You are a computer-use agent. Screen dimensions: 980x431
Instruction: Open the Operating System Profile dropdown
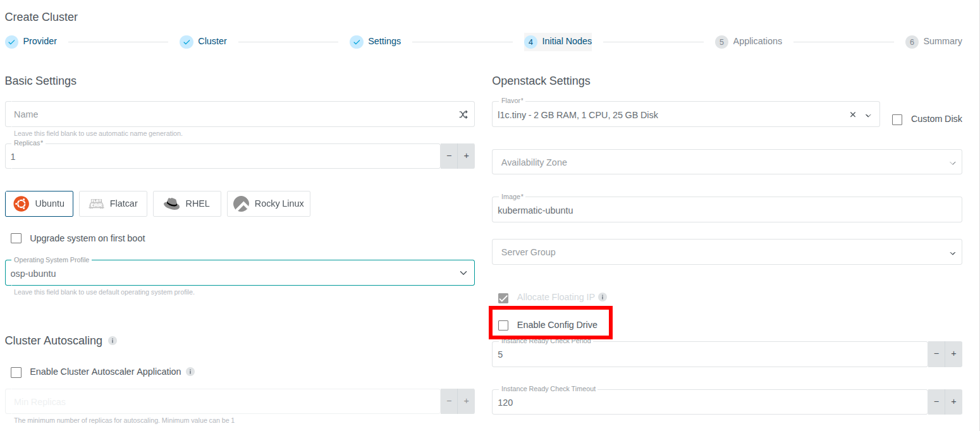462,272
